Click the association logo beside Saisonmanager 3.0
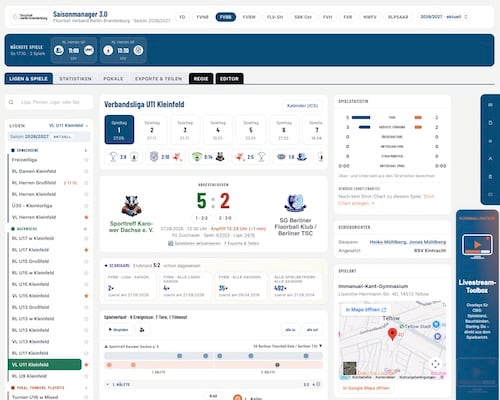 (x=30, y=17)
